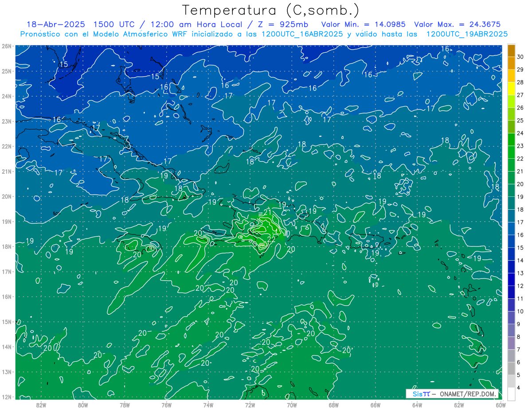Viewport: 532px width, 411px height.
Task: Click the '80W' longitude axis label
Action: click(x=82, y=405)
